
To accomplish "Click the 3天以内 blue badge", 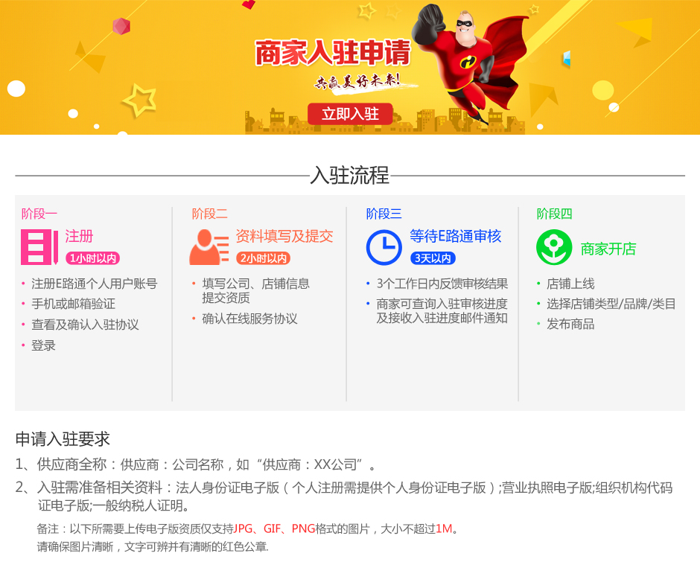I will tap(433, 258).
